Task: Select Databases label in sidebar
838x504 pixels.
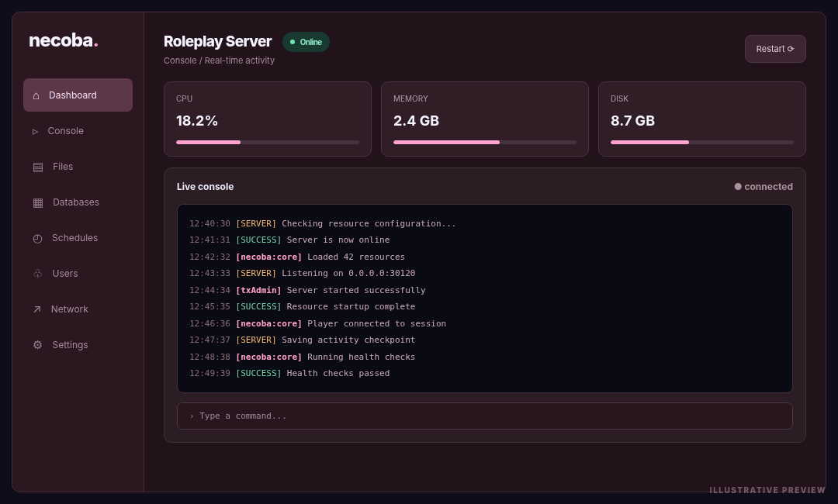Action: [76, 202]
